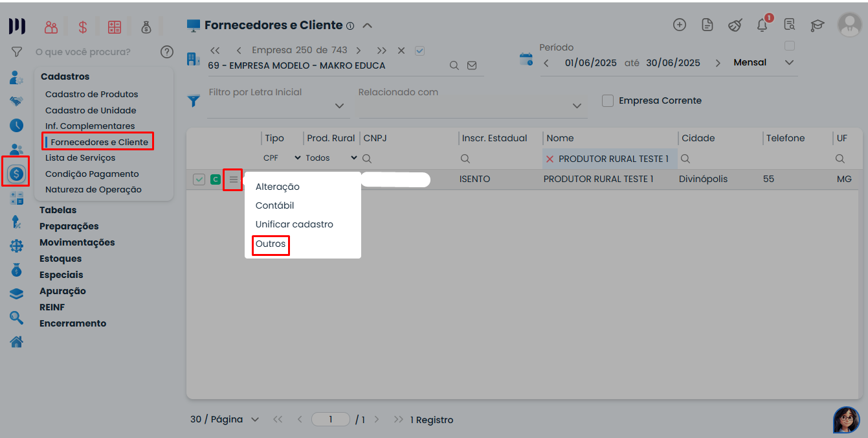Expand the Apuração menu section
Viewport: 868px width, 438px height.
pos(63,291)
